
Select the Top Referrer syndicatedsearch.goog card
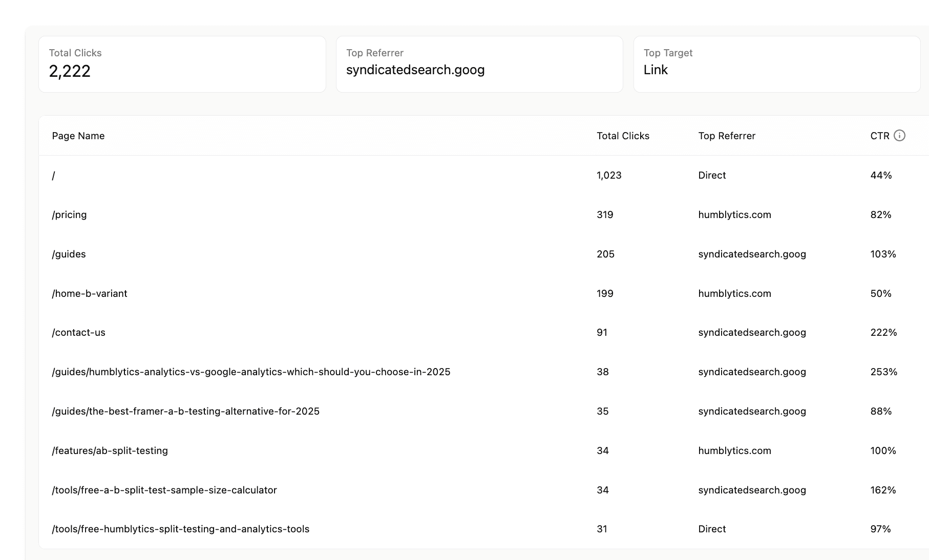coord(479,64)
